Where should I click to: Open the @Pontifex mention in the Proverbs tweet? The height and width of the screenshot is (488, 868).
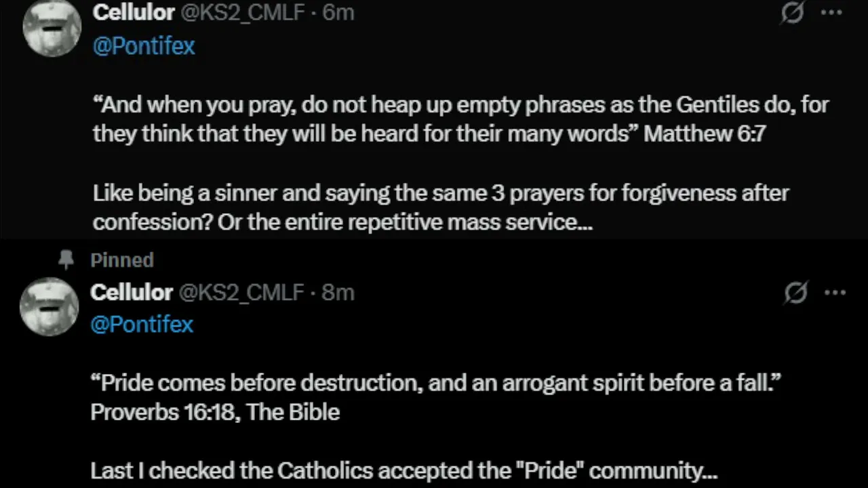pyautogui.click(x=142, y=324)
